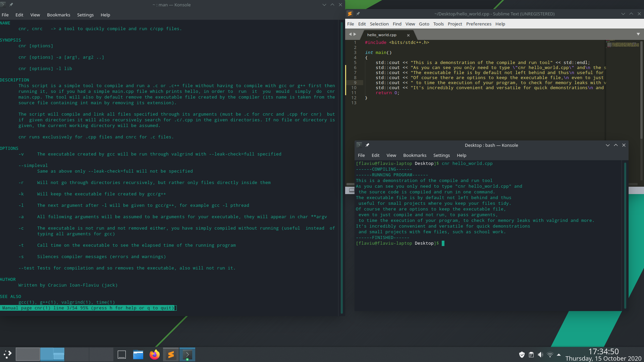Open Edit menu in bash Konsole window
Viewport: 644px width, 362px height.
[375, 155]
